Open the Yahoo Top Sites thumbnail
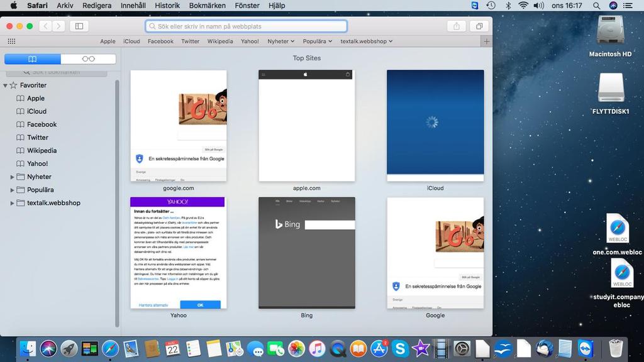The width and height of the screenshot is (644, 362). [178, 253]
